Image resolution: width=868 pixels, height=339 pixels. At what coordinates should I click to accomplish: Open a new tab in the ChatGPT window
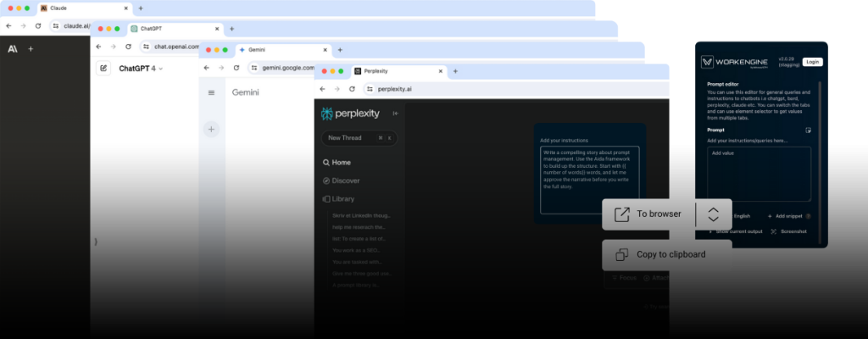coord(232,29)
